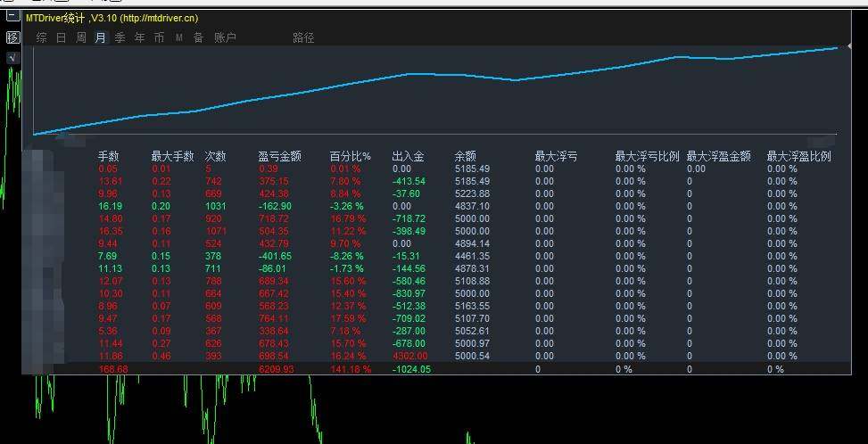Open the M tab

click(178, 37)
